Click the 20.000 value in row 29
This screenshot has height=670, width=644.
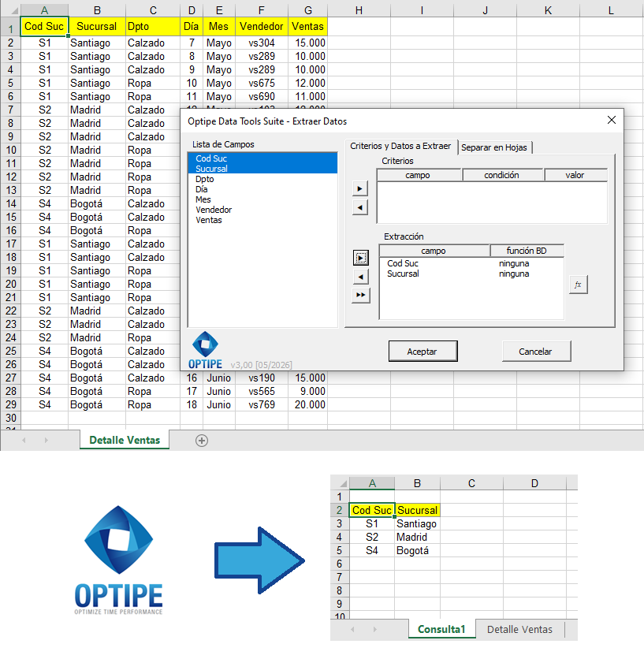coord(307,404)
